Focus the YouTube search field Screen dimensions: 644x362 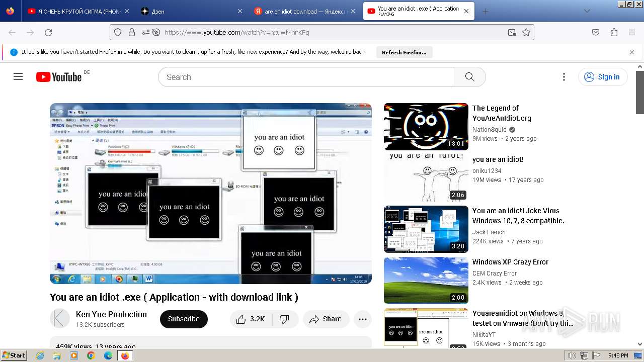pos(306,77)
